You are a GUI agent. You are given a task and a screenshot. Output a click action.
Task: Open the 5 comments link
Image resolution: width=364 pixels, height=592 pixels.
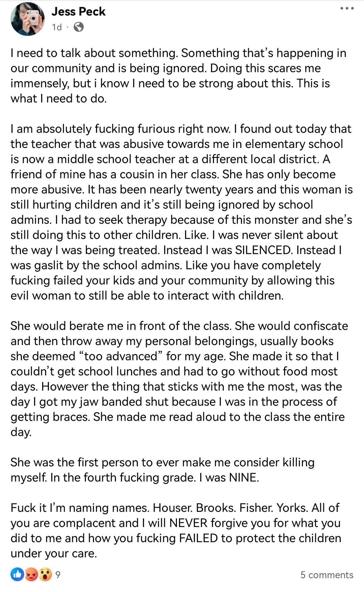pyautogui.click(x=327, y=575)
